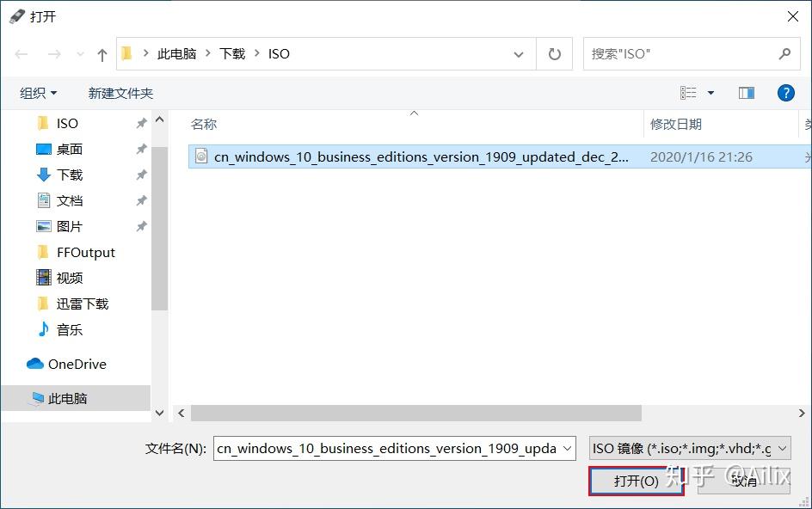This screenshot has height=509, width=812.
Task: Refresh the ISO folder view
Action: (554, 54)
